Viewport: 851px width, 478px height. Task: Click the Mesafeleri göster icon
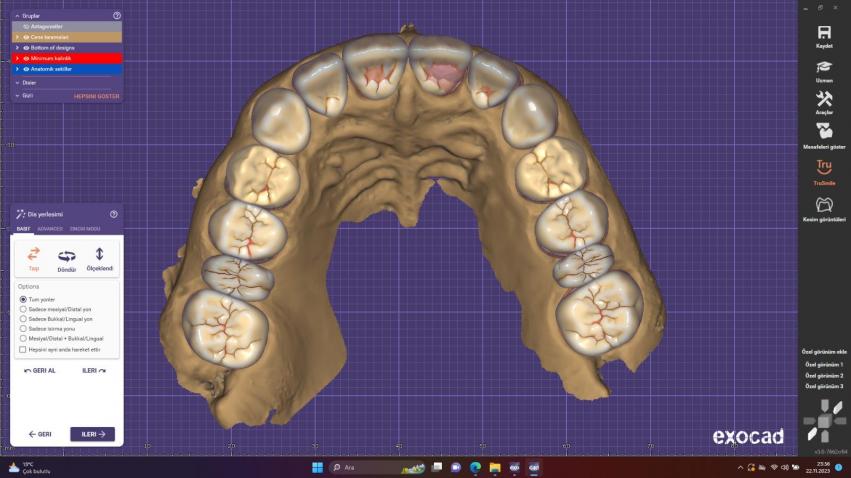(x=824, y=134)
